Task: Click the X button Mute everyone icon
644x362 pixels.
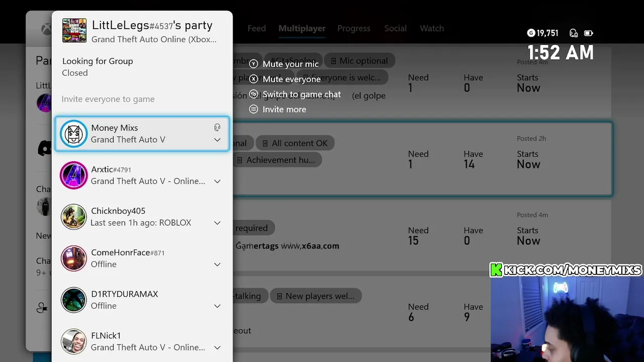Action: [x=254, y=79]
